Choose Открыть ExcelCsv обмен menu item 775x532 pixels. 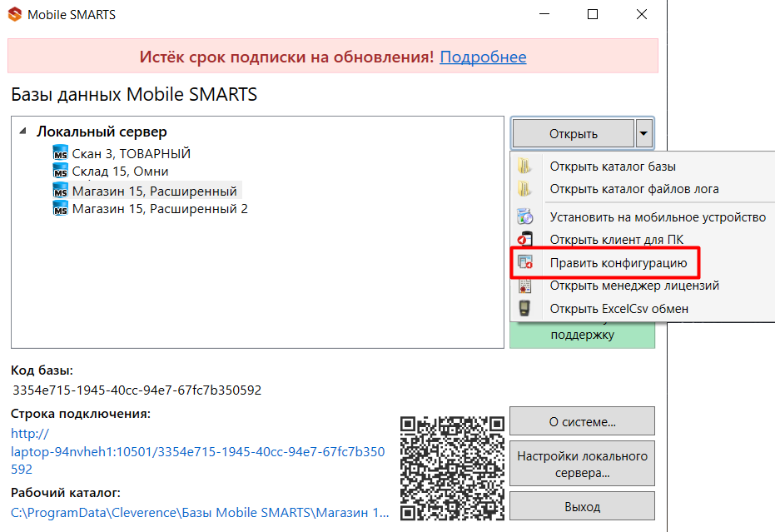click(619, 309)
